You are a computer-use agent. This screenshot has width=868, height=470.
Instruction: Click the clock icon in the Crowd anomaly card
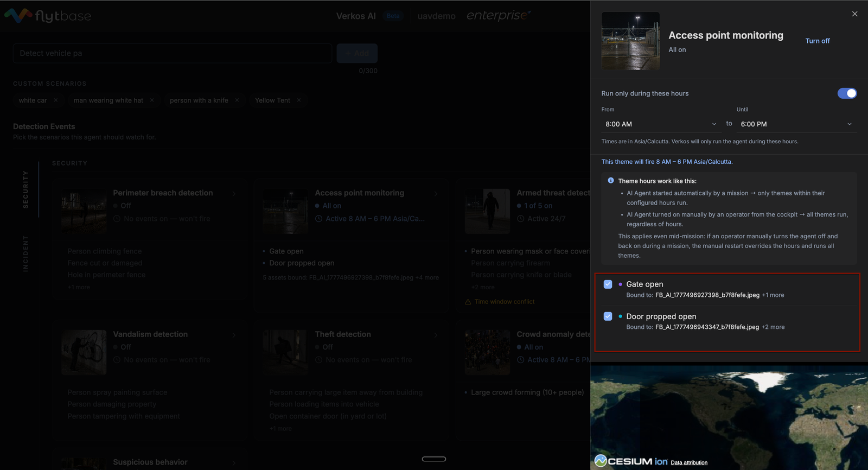click(x=521, y=360)
